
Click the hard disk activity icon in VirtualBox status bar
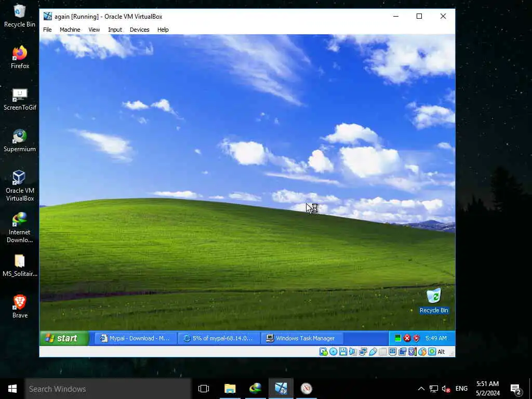(323, 352)
